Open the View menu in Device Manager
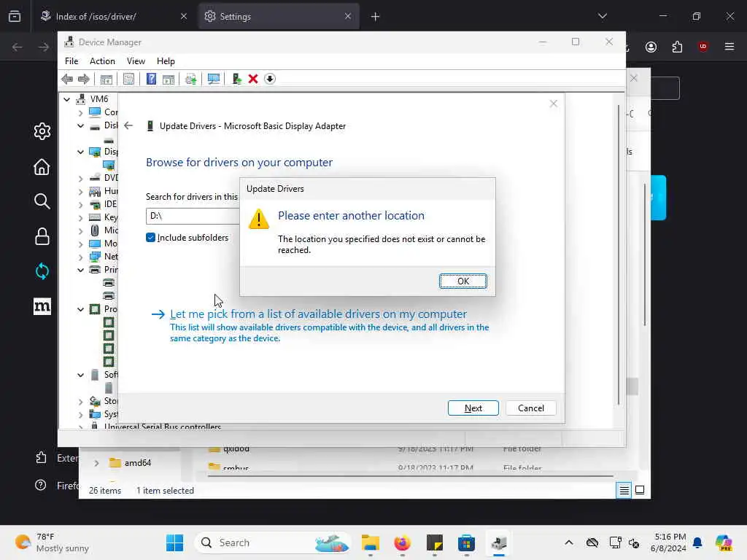The height and width of the screenshot is (560, 747). [136, 61]
